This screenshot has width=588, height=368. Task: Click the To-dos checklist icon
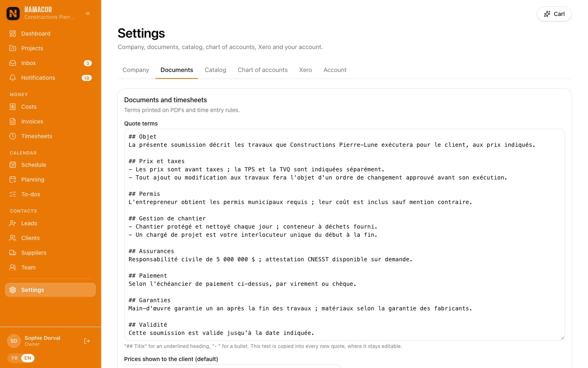(13, 194)
